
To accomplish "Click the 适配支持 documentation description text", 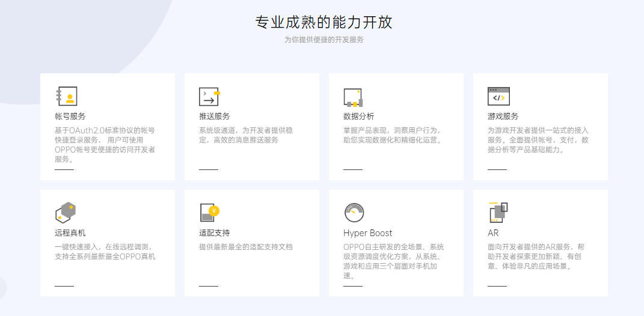I will coord(246,247).
